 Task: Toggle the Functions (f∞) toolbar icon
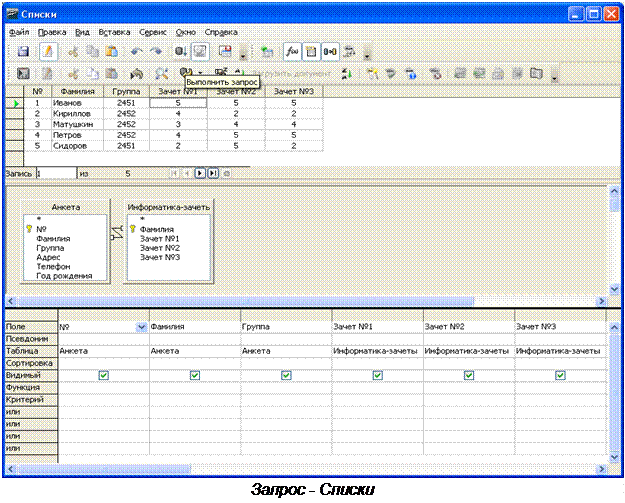[293, 51]
